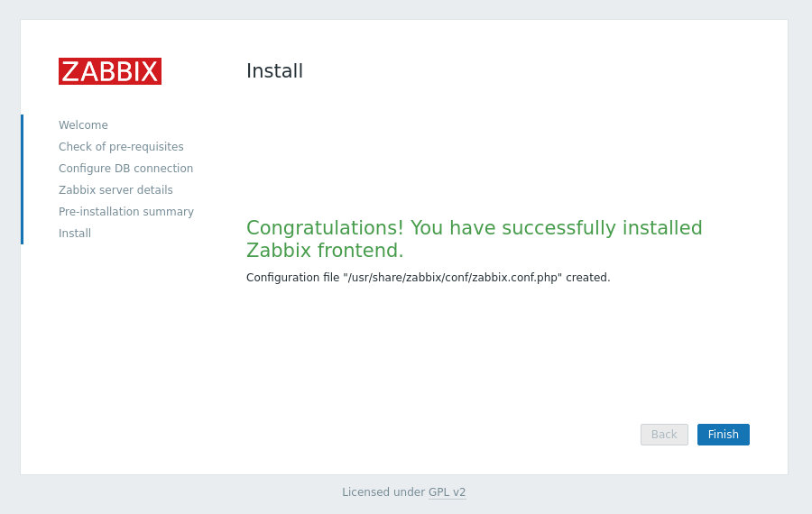Open the GPL v2 license link

pos(447,491)
